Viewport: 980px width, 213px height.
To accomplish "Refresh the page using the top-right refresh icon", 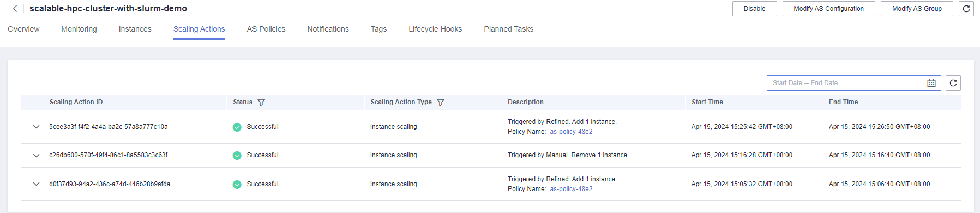I will 966,9.
